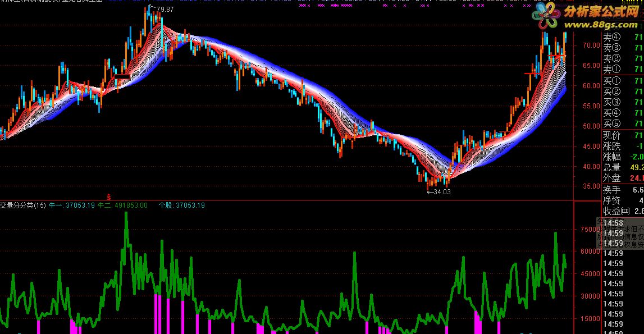Click the 60000 volume axis label

[x=591, y=251]
